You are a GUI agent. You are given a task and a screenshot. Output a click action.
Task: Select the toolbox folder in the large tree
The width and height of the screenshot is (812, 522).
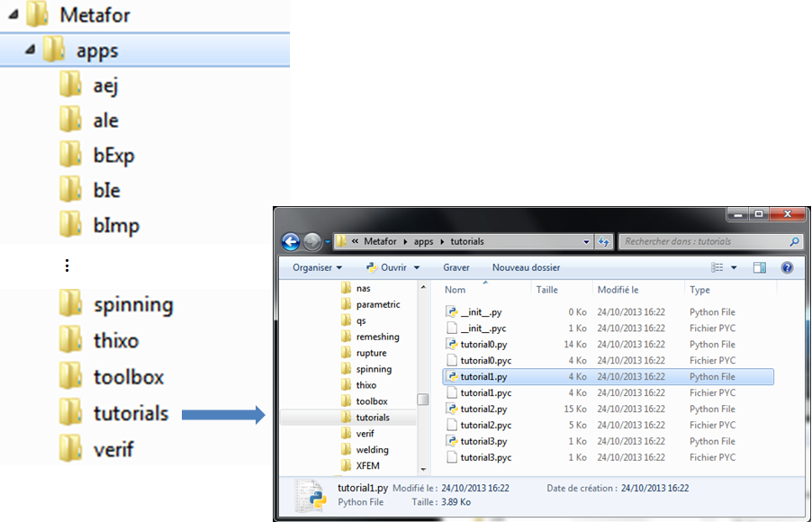112,377
